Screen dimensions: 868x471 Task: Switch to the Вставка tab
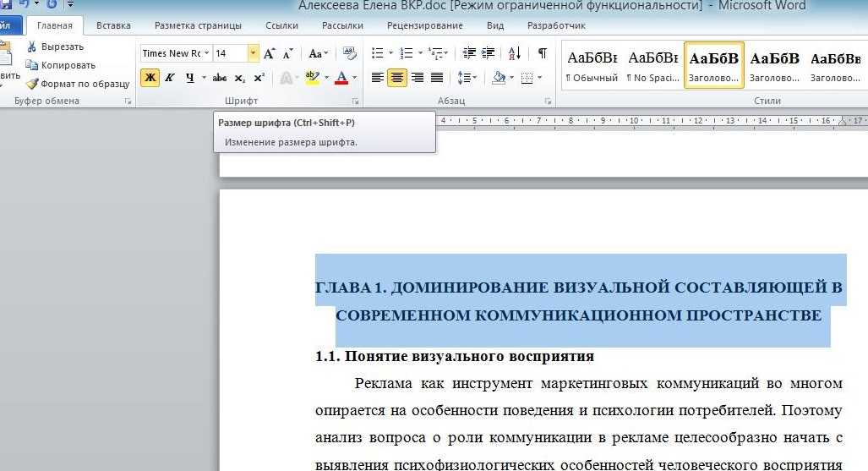click(x=113, y=25)
